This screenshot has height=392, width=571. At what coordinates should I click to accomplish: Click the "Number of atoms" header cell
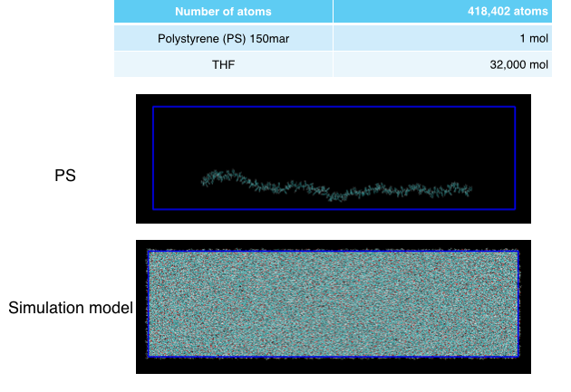pos(223,12)
